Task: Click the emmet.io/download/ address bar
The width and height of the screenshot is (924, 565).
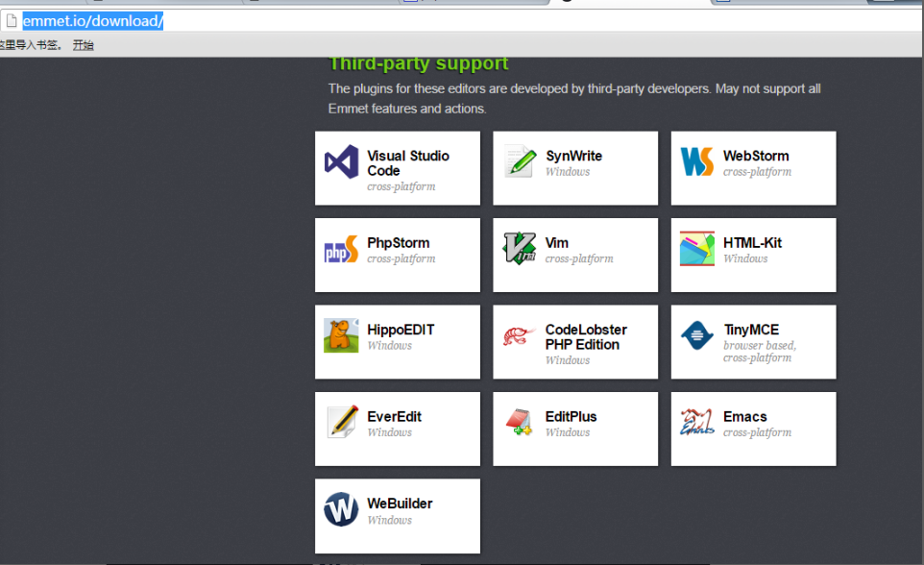Action: [461, 20]
